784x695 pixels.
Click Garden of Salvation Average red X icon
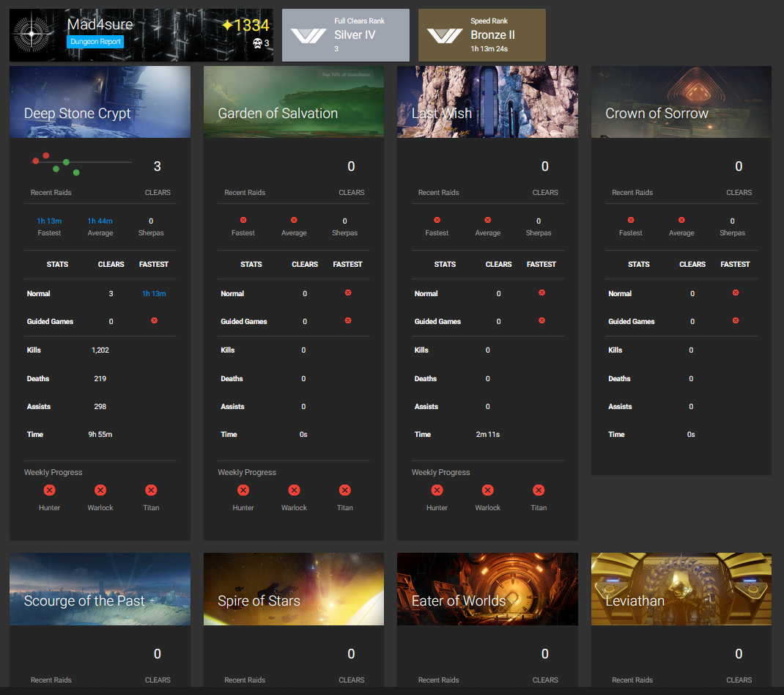[x=294, y=220]
